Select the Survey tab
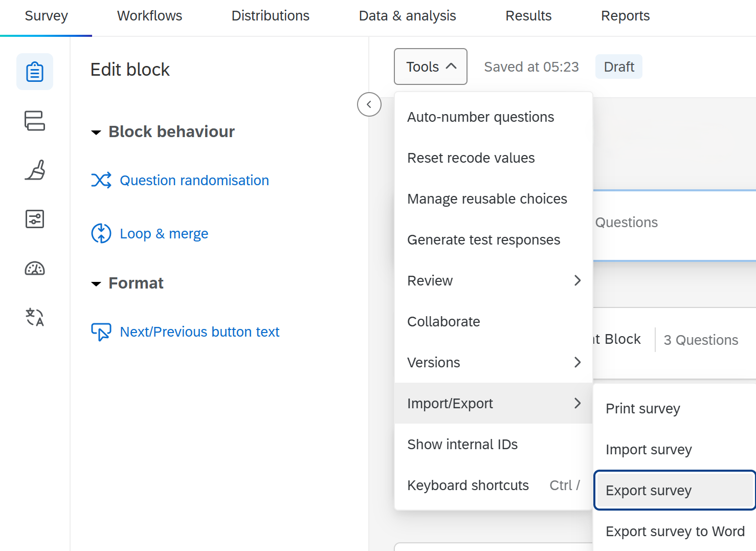The image size is (756, 551). click(x=46, y=16)
